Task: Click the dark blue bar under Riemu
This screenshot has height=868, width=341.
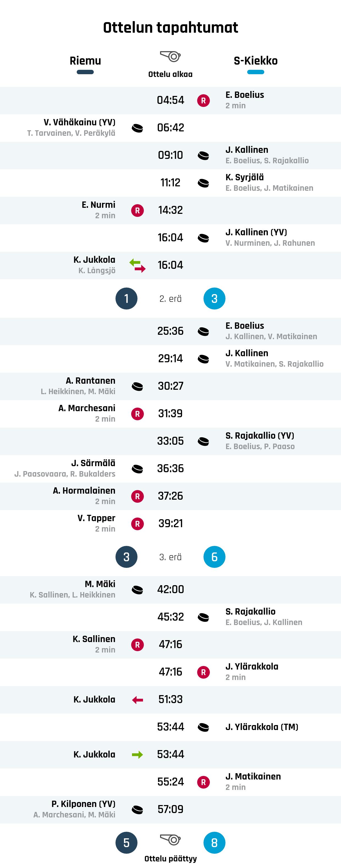Action: 85,72
